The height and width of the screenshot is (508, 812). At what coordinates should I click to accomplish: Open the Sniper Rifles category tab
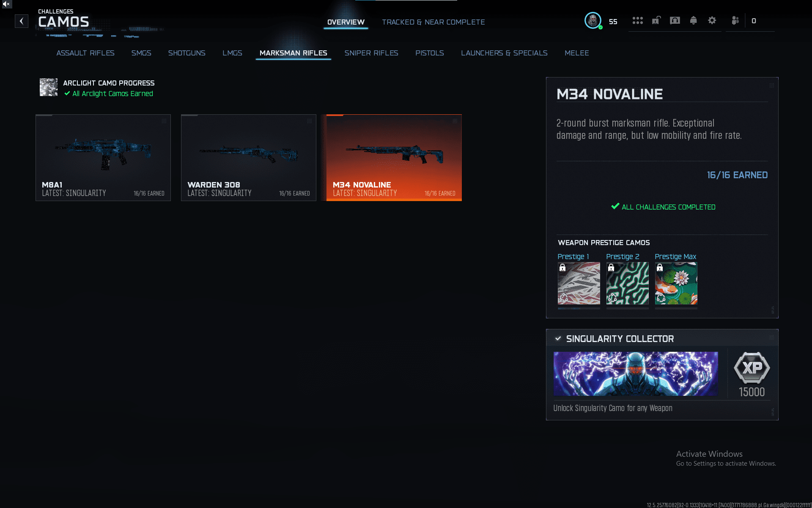371,53
